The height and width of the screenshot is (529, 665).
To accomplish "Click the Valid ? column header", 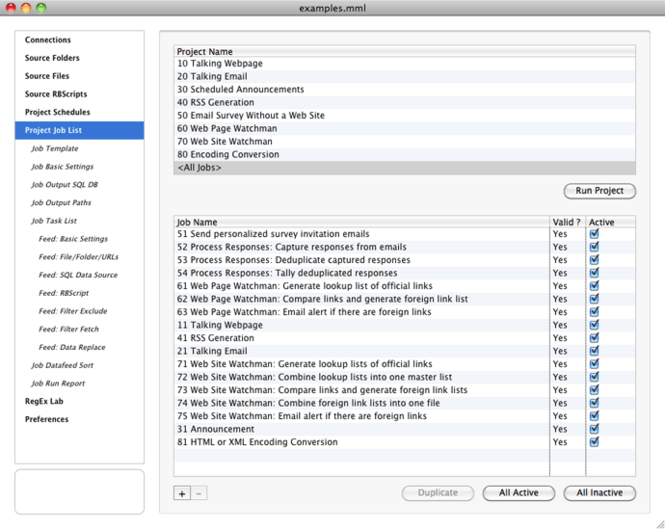I will coord(568,222).
